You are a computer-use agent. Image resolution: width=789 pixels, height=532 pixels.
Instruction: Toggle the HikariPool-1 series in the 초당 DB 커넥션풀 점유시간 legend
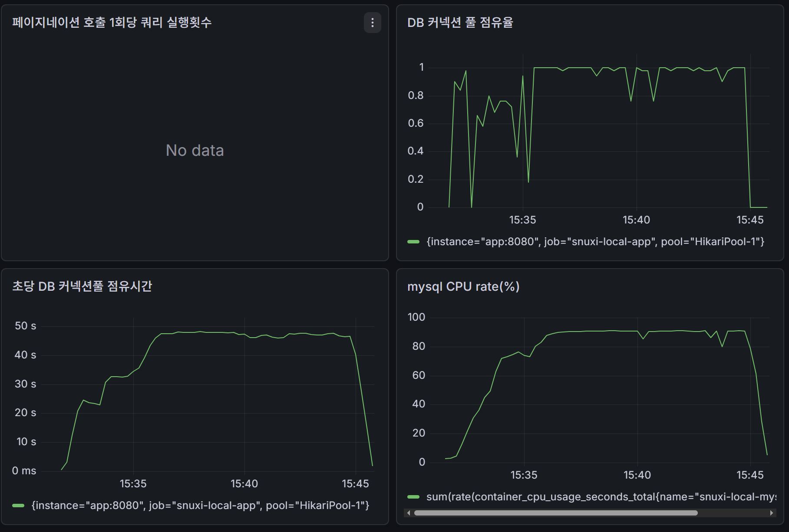[x=200, y=506]
